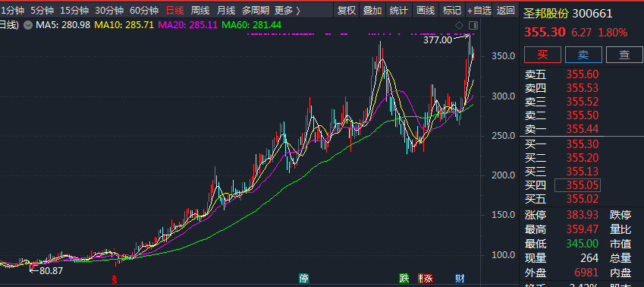Click the diamond icon above the chart
Screen dimensions: 644x287
[459, 26]
